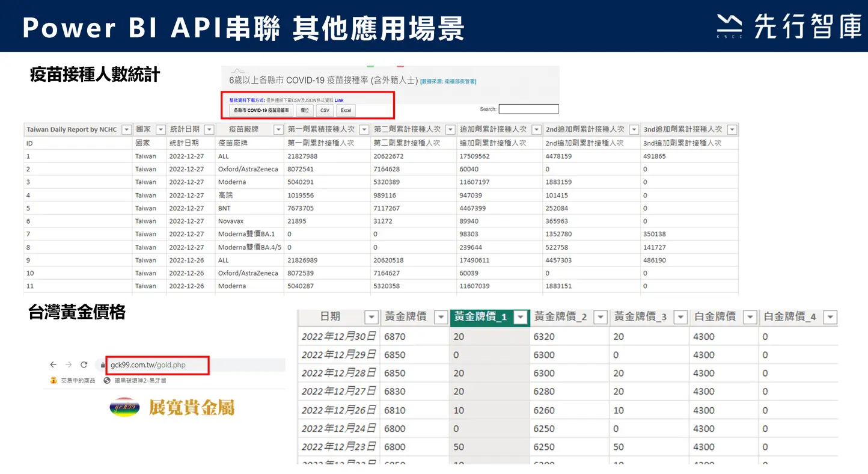
Task: Click the gck99.com.tw/gold.php address bar
Action: (x=157, y=365)
